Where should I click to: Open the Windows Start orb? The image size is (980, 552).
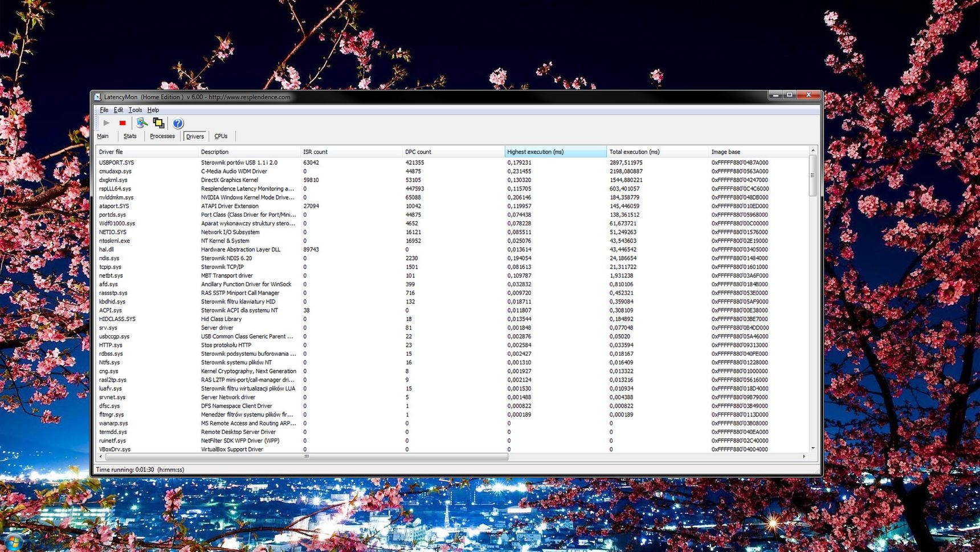point(13,542)
